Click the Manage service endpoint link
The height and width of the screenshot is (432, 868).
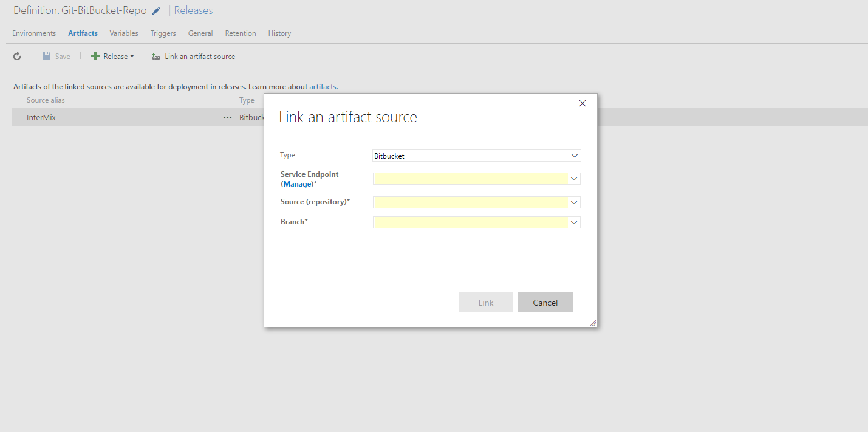coord(298,184)
